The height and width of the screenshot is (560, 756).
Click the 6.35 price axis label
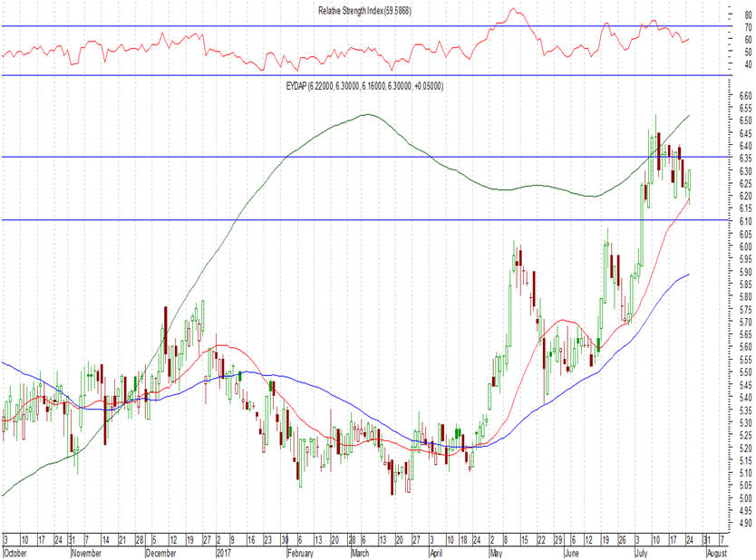pos(745,159)
